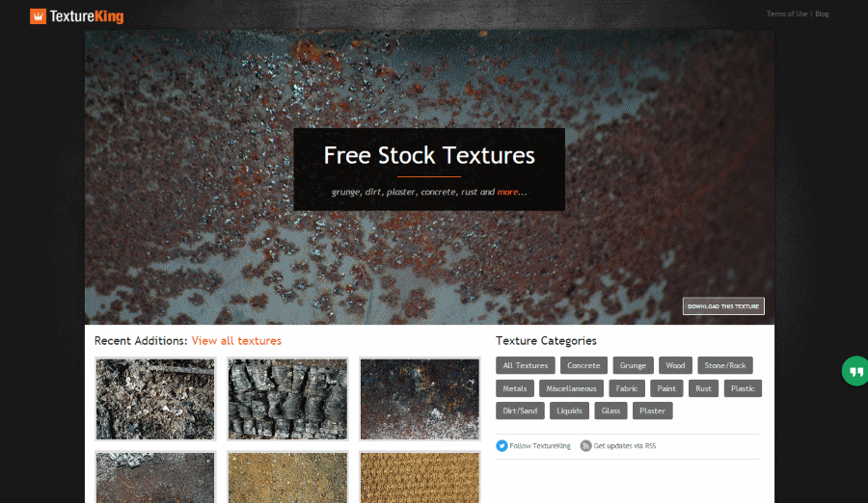Select the Liquids category tag
The height and width of the screenshot is (503, 868).
(569, 410)
